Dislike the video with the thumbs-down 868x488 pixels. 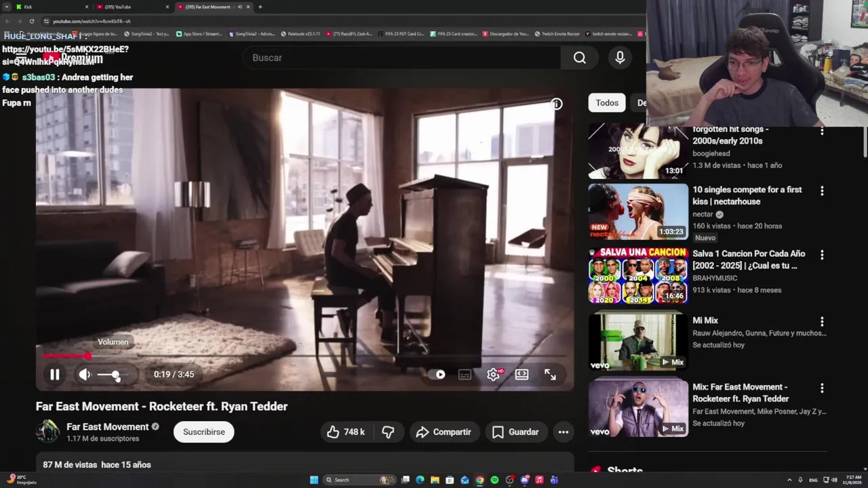click(x=388, y=432)
